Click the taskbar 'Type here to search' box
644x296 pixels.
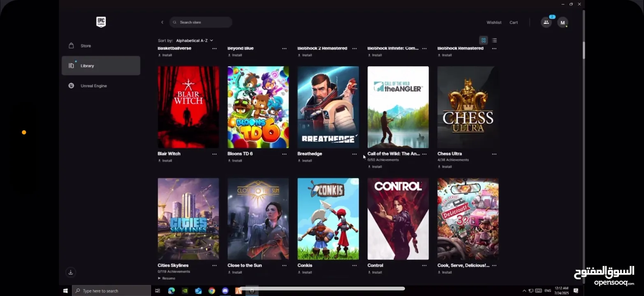pos(112,291)
